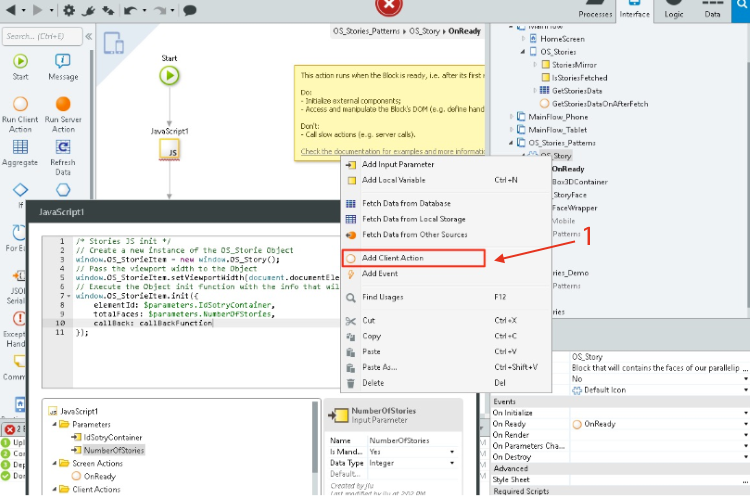Open the Check the documentation link
Viewport: 750px width, 500px height.
point(390,152)
